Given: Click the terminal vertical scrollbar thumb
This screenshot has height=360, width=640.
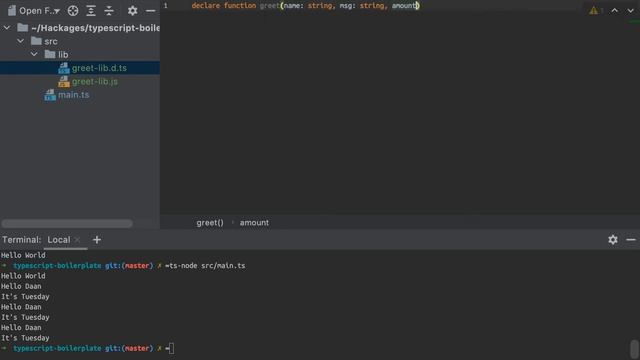Looking at the screenshot, I should (635, 349).
